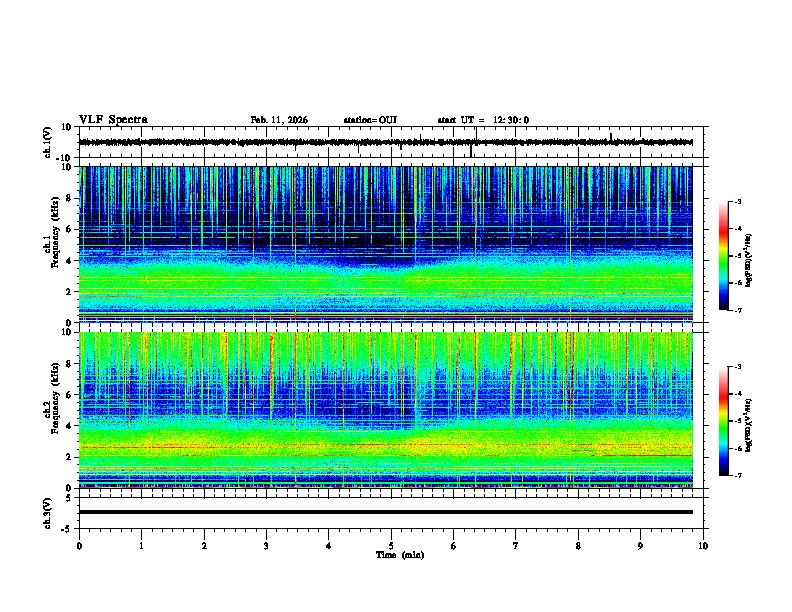Screen dimensions: 792x612
Task: Click the "10" tick label on Time axis
Action: point(703,546)
